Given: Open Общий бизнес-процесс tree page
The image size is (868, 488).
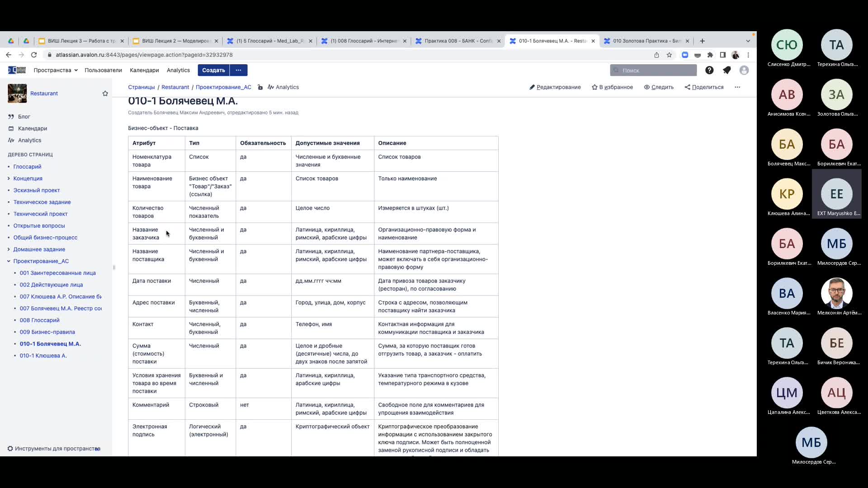Looking at the screenshot, I should pos(45,237).
